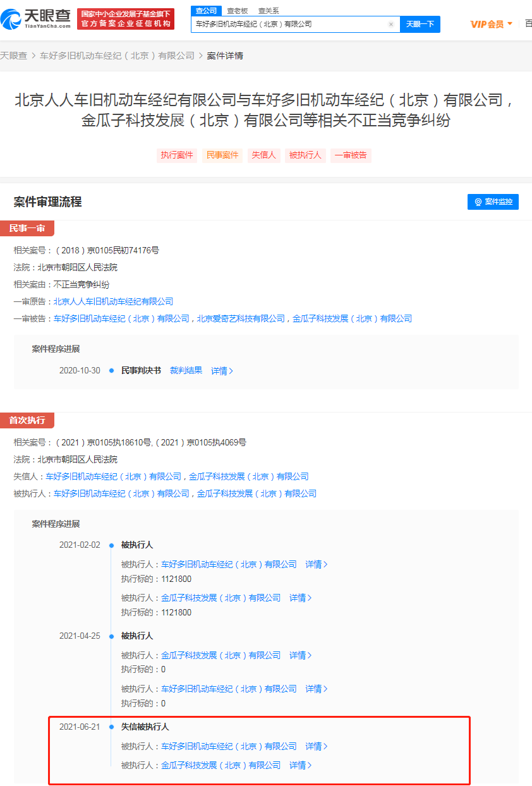Expand 详情 for 车好多 on 2021-02-02
Image resolution: width=532 pixels, height=786 pixels.
[x=317, y=564]
